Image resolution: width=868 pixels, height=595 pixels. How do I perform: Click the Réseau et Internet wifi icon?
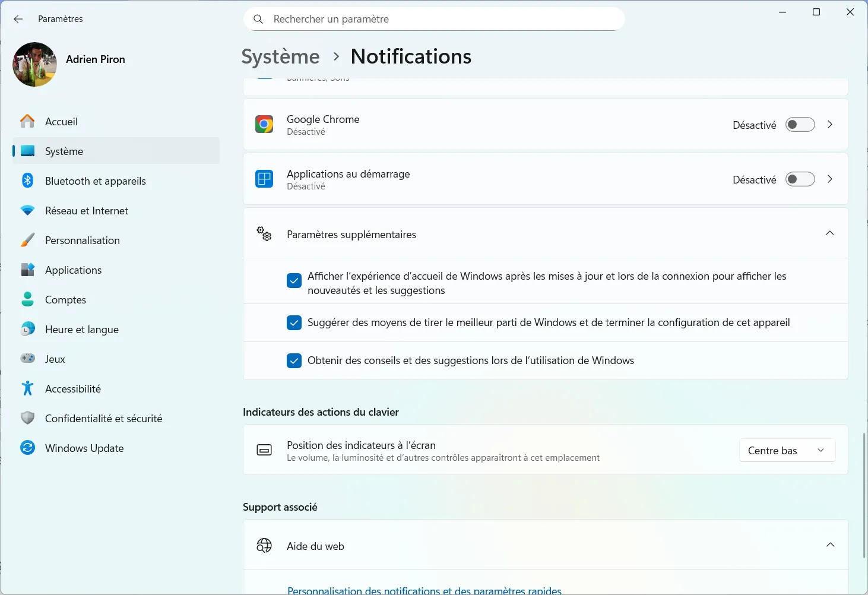coord(27,210)
